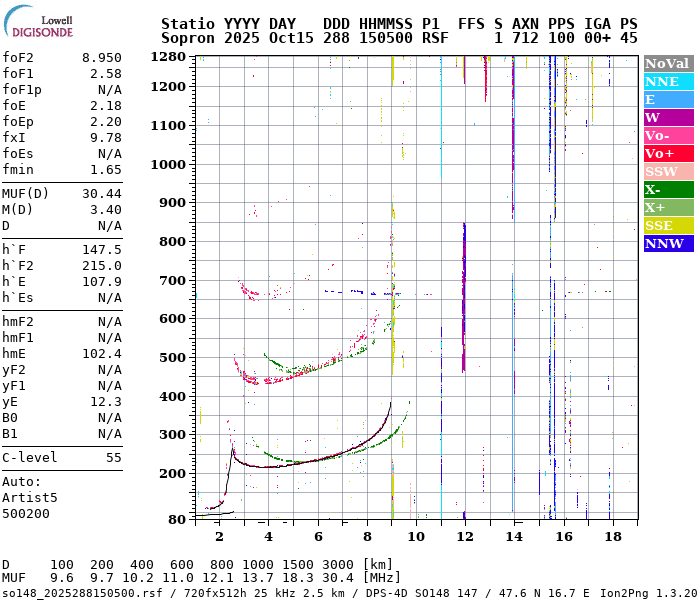Select the blue NNW legend swatch
The image size is (700, 600).
point(667,243)
